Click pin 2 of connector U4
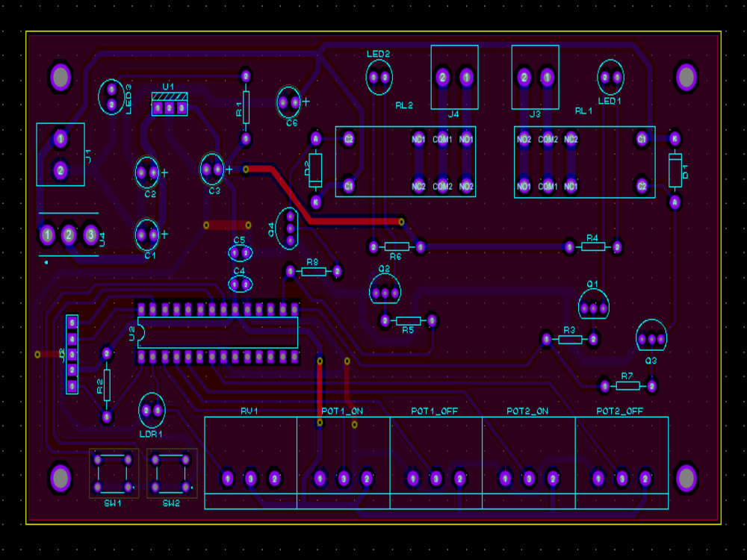The image size is (747, 560). click(69, 236)
